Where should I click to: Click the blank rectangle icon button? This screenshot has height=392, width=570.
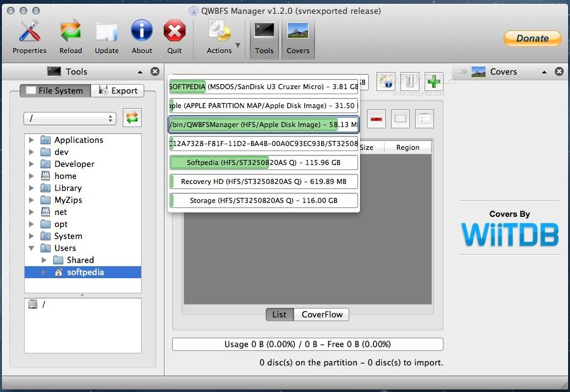400,119
